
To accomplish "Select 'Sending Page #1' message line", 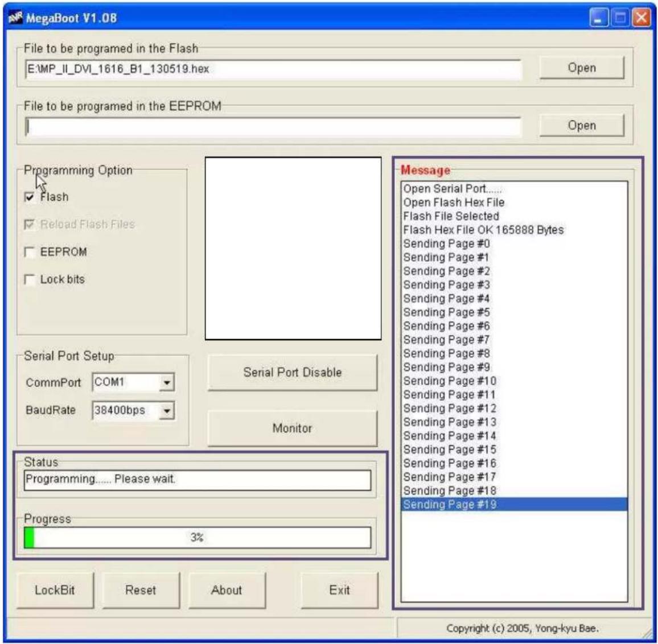I will click(x=513, y=257).
